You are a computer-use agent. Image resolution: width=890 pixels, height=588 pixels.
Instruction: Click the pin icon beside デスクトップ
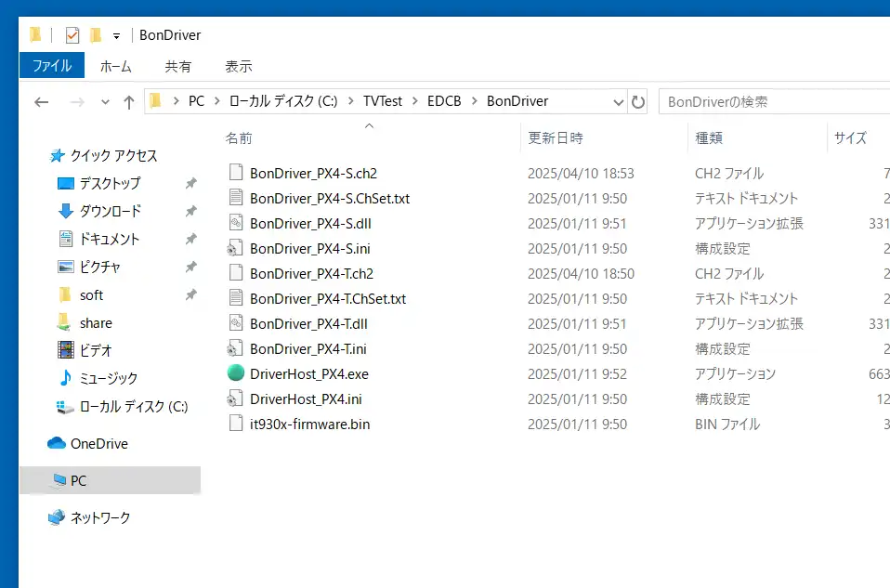click(x=191, y=183)
